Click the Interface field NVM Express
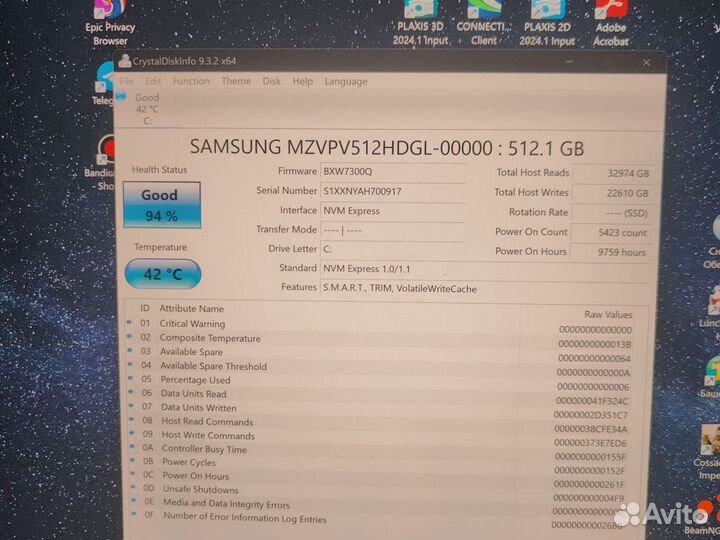720x540 pixels. (393, 211)
